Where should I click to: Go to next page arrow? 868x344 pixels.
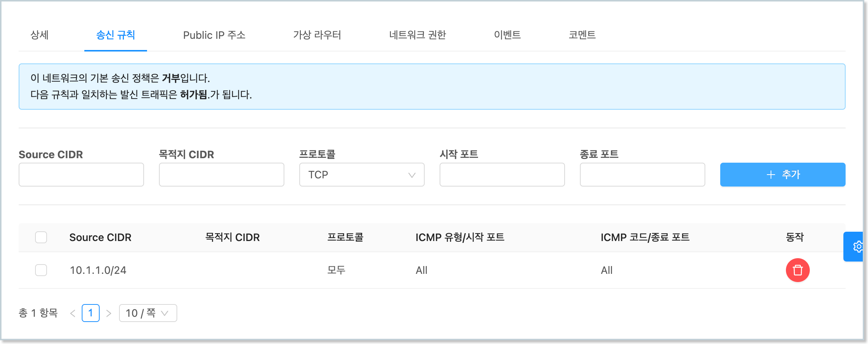click(x=109, y=313)
